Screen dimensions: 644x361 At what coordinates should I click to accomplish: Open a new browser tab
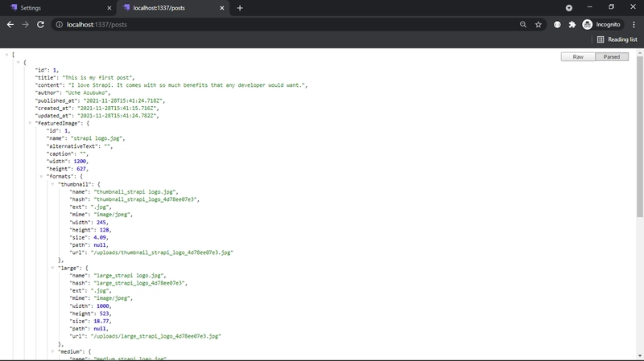(x=240, y=8)
